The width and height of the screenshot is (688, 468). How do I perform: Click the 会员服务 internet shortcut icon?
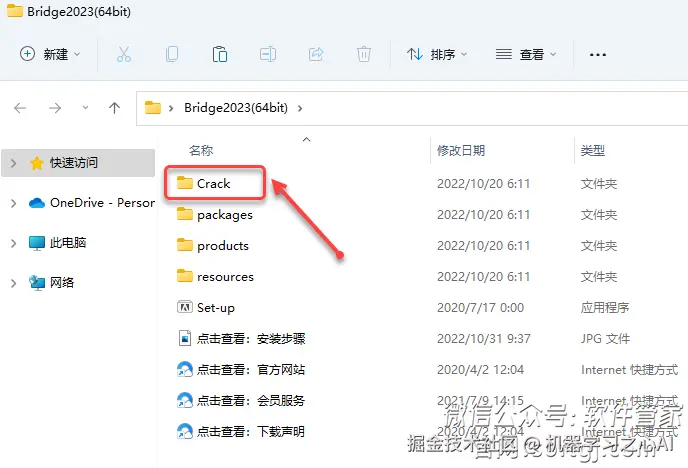(185, 400)
